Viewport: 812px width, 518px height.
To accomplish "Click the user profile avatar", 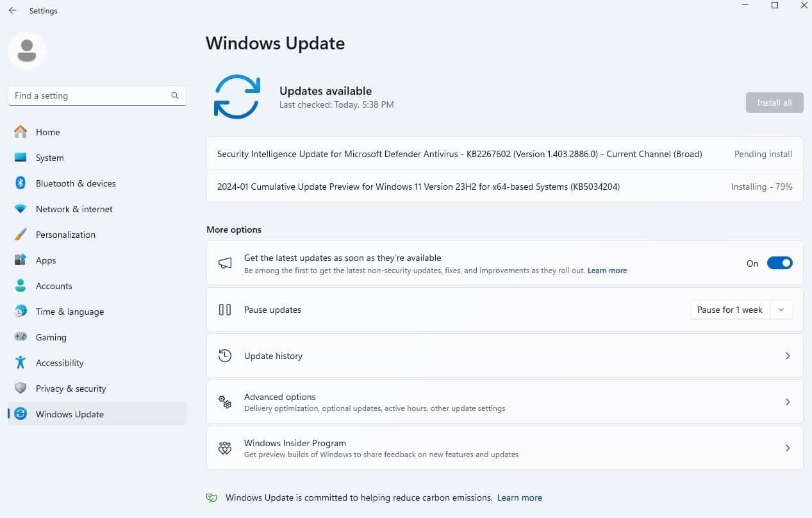I will [x=27, y=50].
